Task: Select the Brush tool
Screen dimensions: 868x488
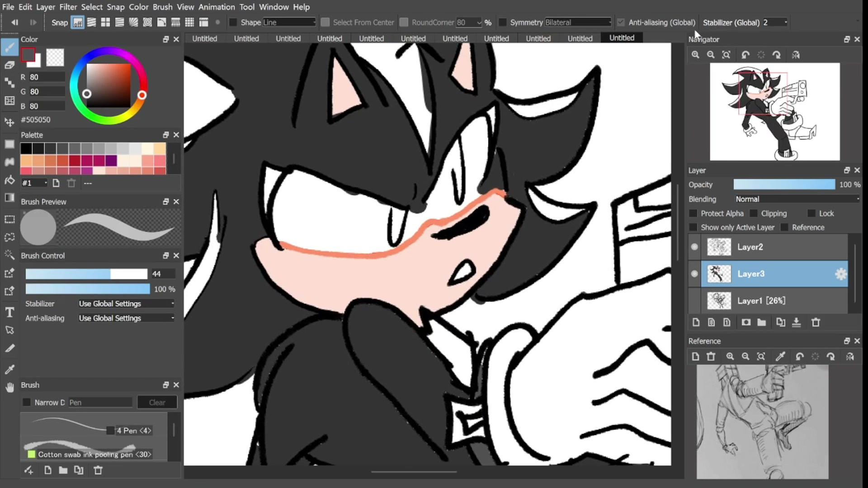Action: click(x=9, y=47)
